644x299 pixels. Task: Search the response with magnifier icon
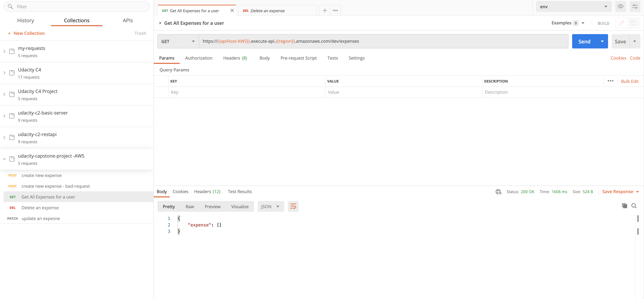pyautogui.click(x=634, y=205)
